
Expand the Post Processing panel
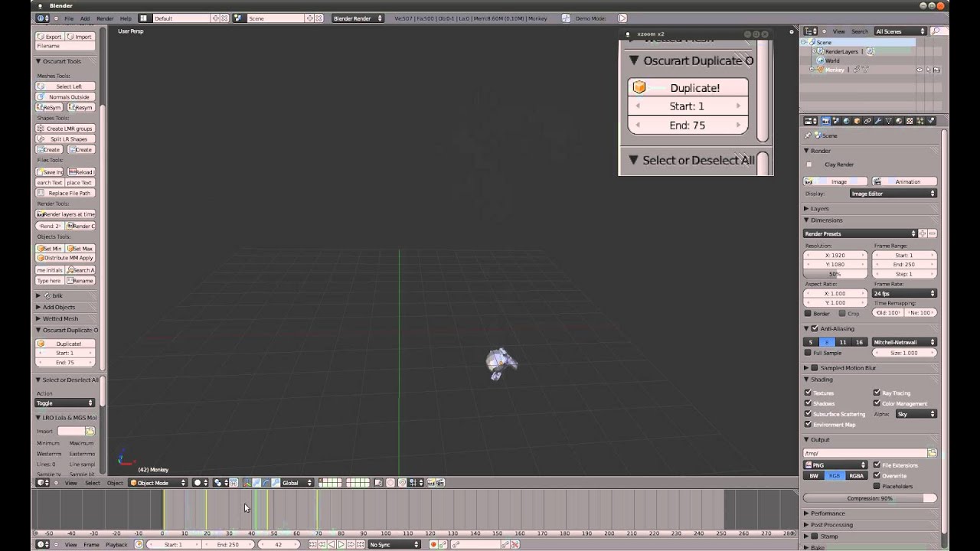coord(831,525)
